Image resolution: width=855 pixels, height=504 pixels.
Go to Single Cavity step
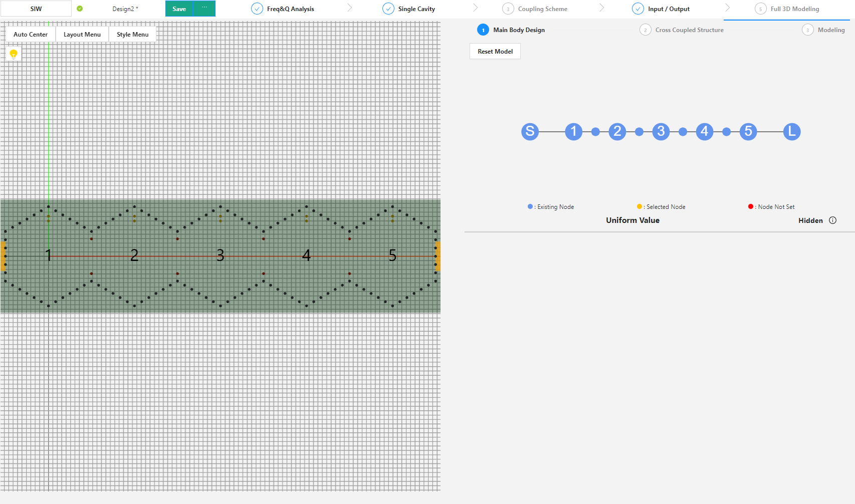click(409, 9)
